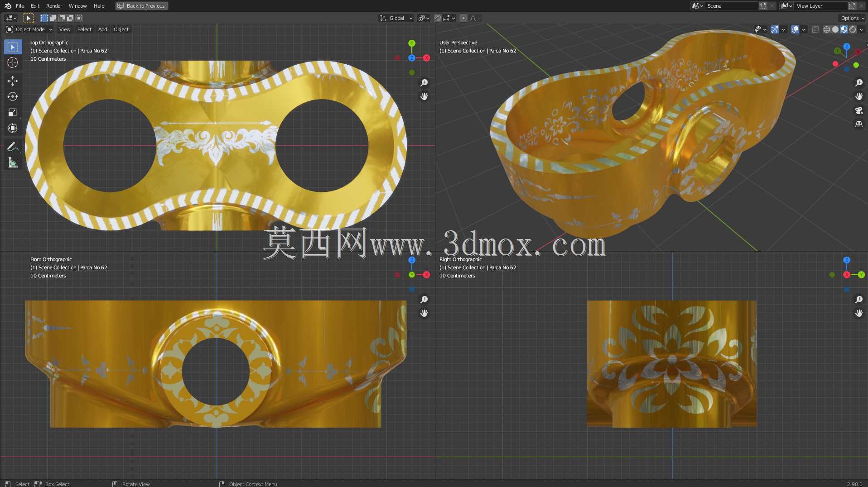Click zoom icon in Front Orthographic view
Viewport: 868px width, 487px height.
(x=424, y=300)
